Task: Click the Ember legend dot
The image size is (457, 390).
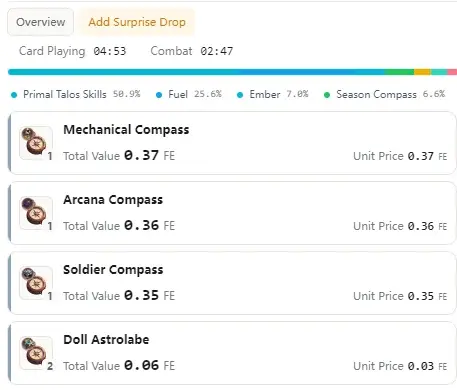Action: (240, 95)
